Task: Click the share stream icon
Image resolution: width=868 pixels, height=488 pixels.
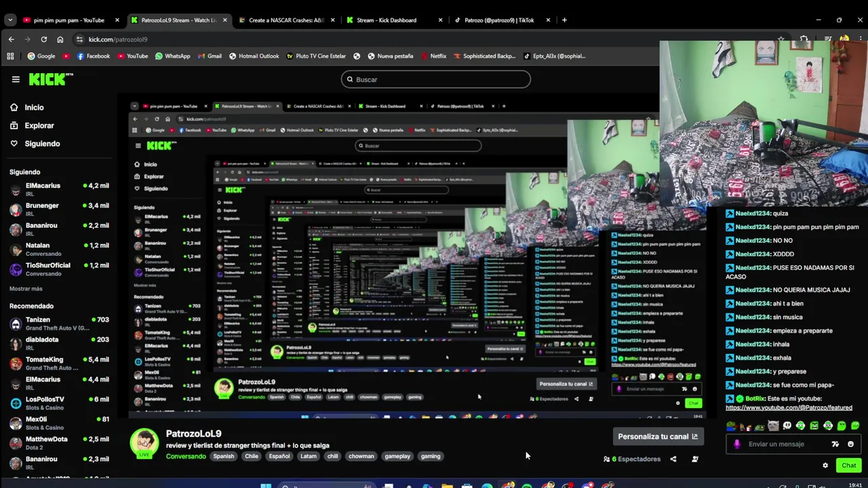Action: [x=673, y=459]
